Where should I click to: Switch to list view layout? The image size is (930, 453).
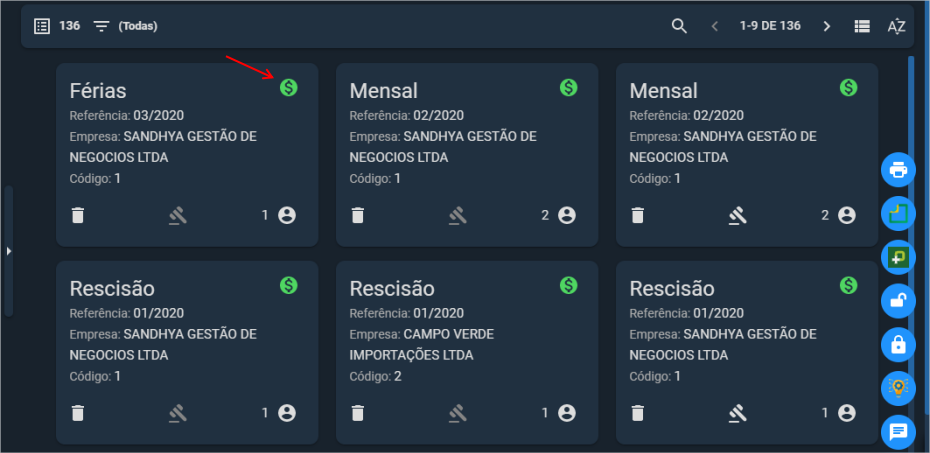pos(862,26)
